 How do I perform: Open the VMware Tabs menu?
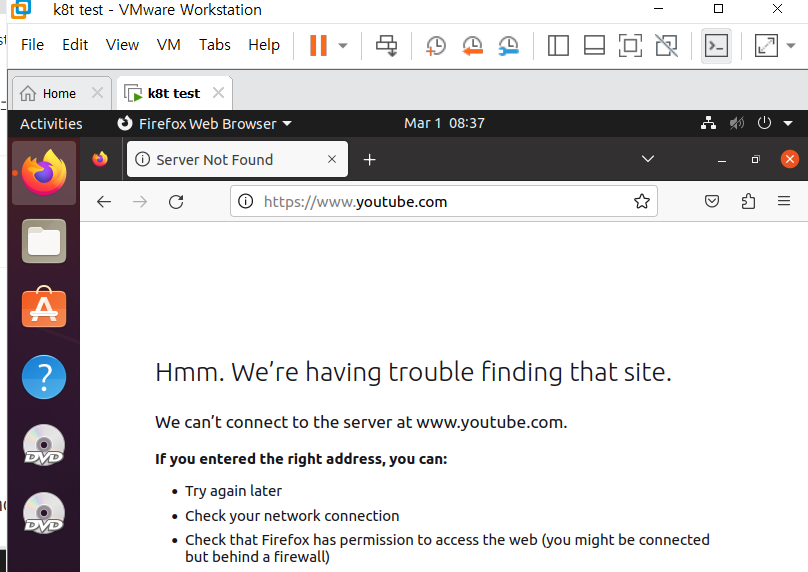coord(215,45)
